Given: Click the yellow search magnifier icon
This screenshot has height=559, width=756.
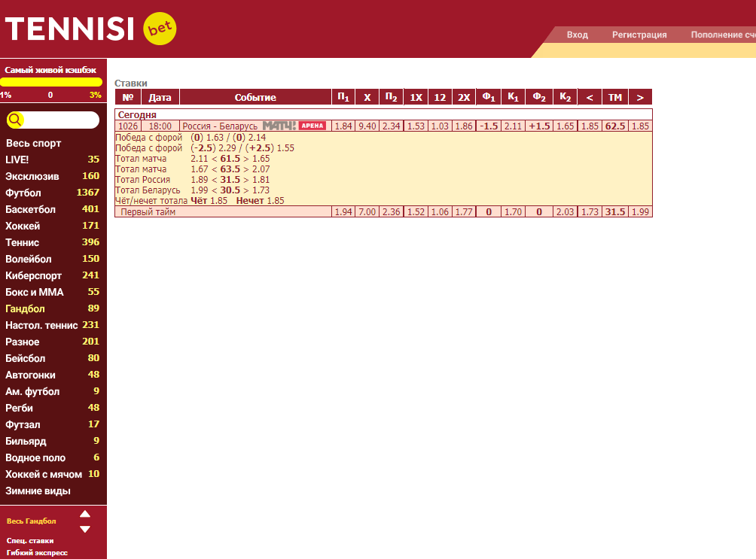Looking at the screenshot, I should click(x=15, y=120).
